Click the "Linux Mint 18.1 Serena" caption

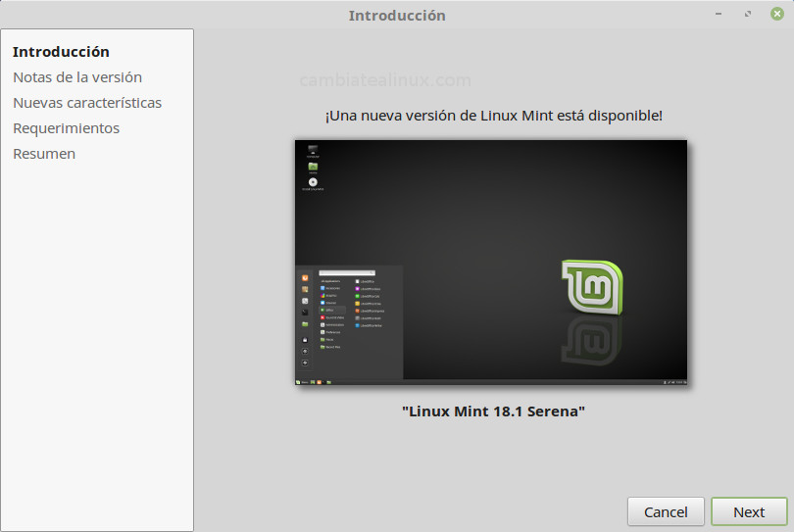coord(493,411)
